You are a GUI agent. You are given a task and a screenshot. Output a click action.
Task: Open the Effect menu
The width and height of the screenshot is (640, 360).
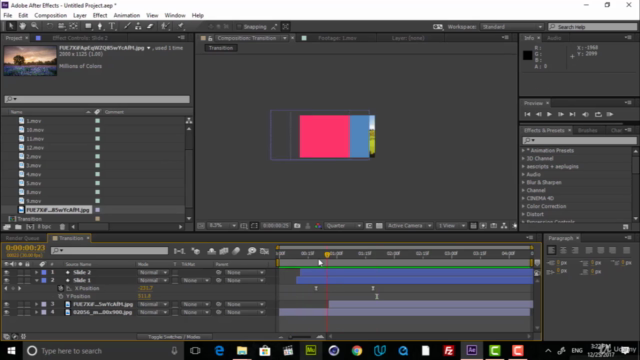[100, 16]
